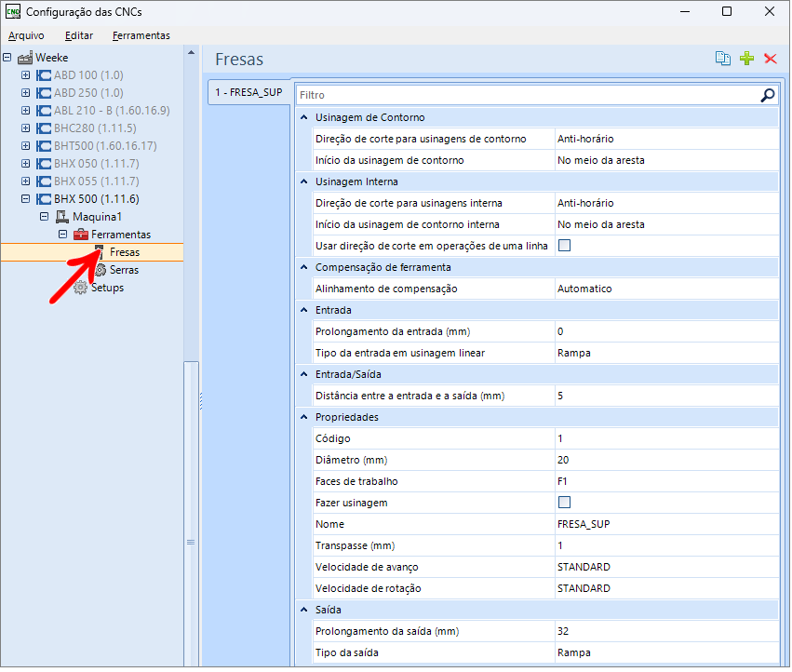Delete tool using red X icon

tap(770, 59)
